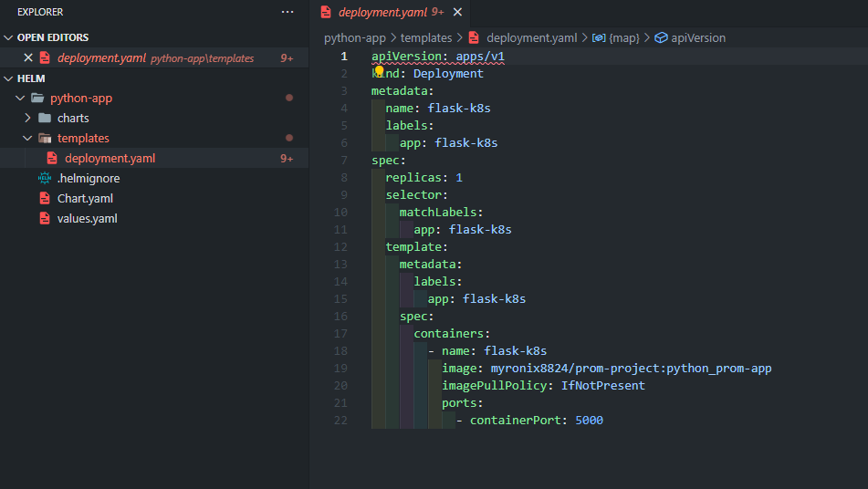
Task: Select the deployment.yaml editor tab
Action: (383, 12)
